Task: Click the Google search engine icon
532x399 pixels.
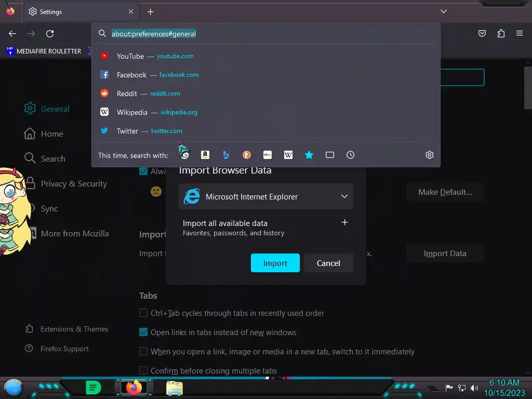Action: coord(185,155)
